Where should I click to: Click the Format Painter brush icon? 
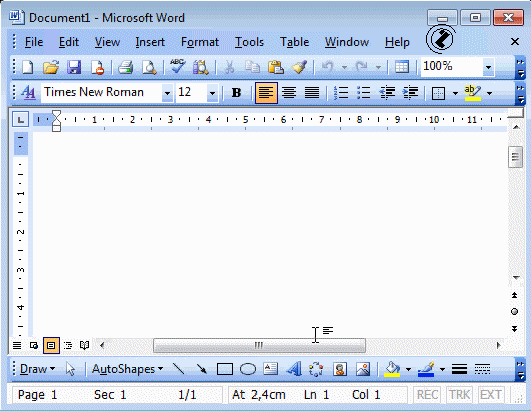tap(299, 67)
